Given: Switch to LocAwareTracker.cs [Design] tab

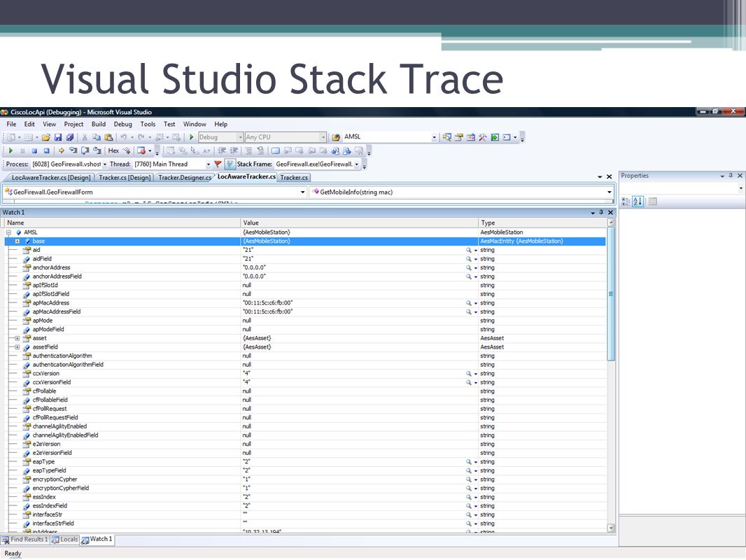Looking at the screenshot, I should (51, 178).
